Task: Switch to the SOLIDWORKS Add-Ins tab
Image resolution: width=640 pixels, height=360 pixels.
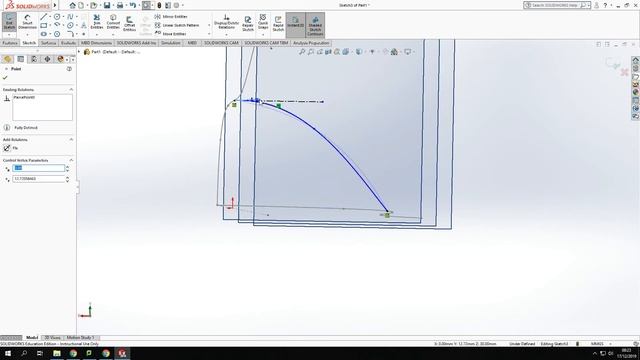Action: (x=136, y=43)
